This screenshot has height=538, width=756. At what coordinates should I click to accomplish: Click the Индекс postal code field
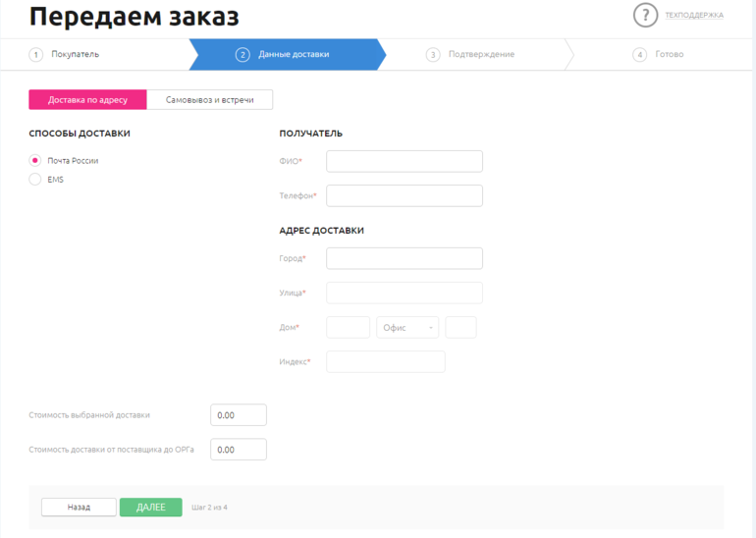[385, 361]
